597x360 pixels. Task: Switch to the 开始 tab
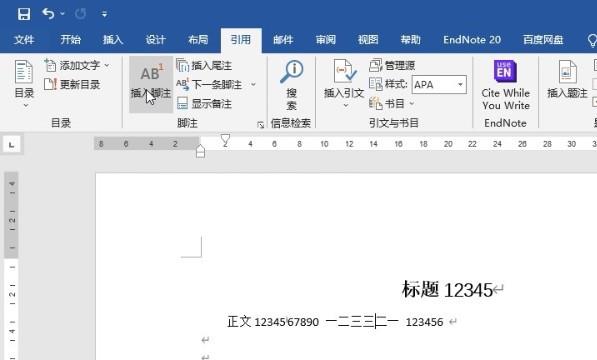70,40
